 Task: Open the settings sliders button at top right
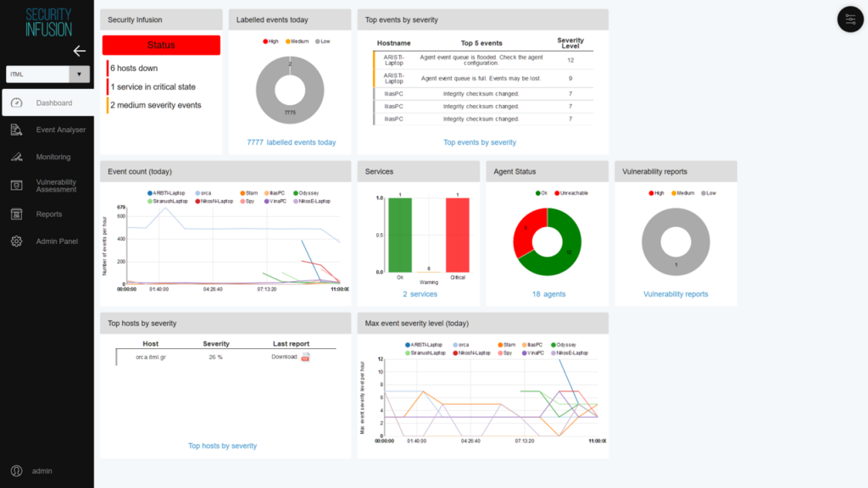(849, 19)
